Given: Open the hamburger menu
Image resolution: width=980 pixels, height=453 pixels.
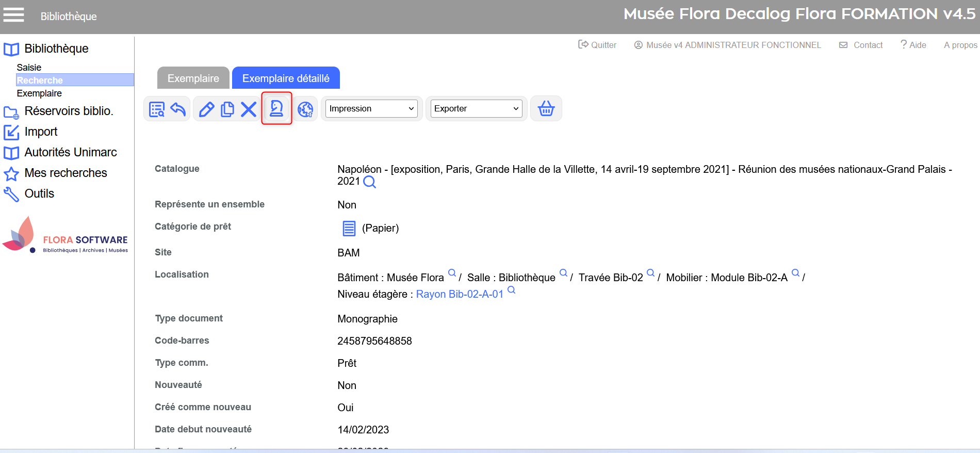Looking at the screenshot, I should coord(14,15).
